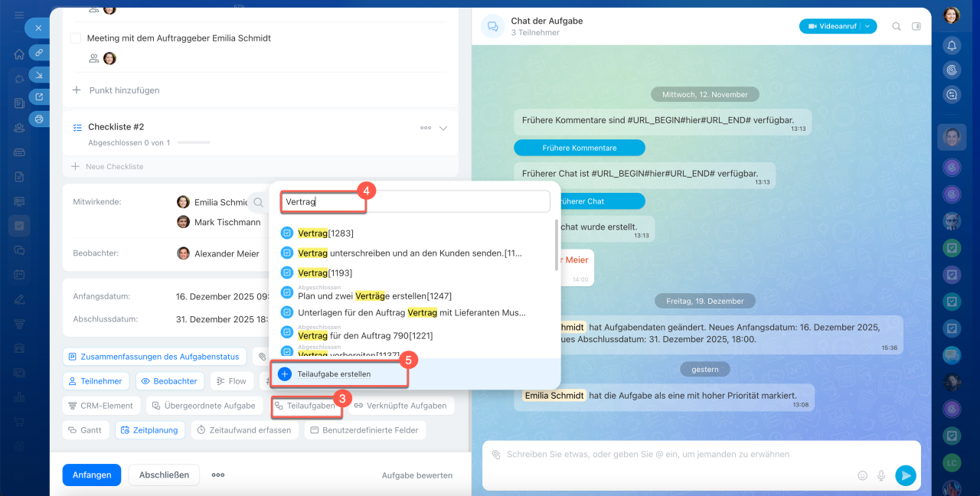Click the Benutzerdefinierte Felder chip
The width and height of the screenshot is (980, 496).
(364, 430)
